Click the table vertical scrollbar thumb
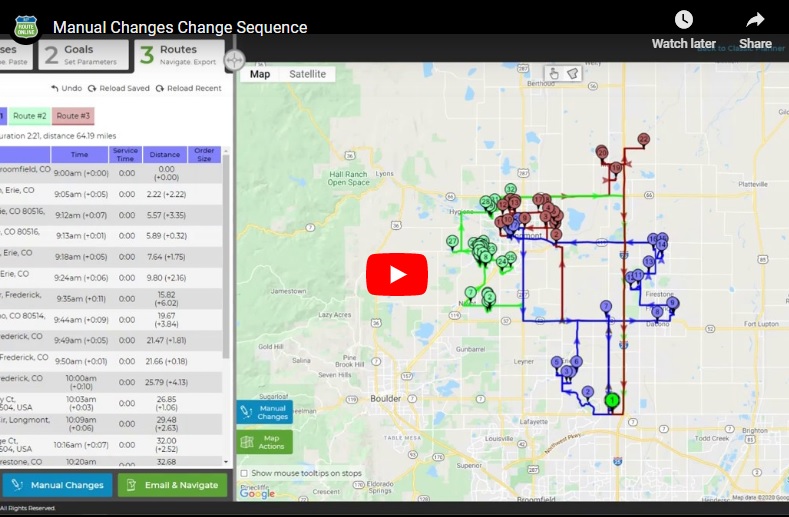The image size is (789, 517). tap(226, 257)
